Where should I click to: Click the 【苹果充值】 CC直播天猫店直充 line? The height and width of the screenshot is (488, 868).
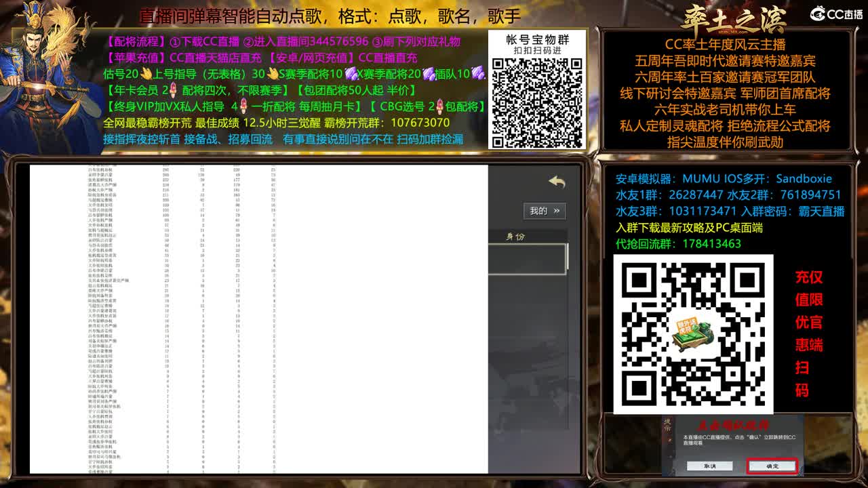tap(260, 58)
